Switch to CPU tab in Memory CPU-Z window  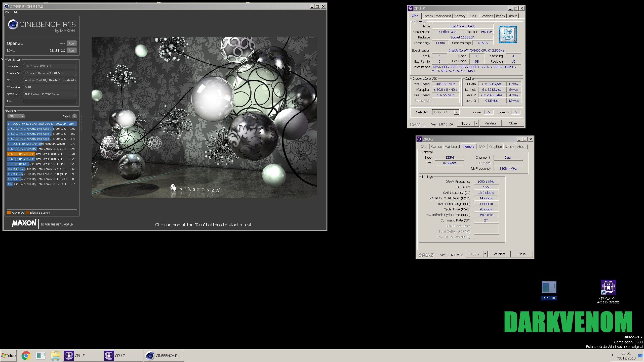(x=423, y=147)
